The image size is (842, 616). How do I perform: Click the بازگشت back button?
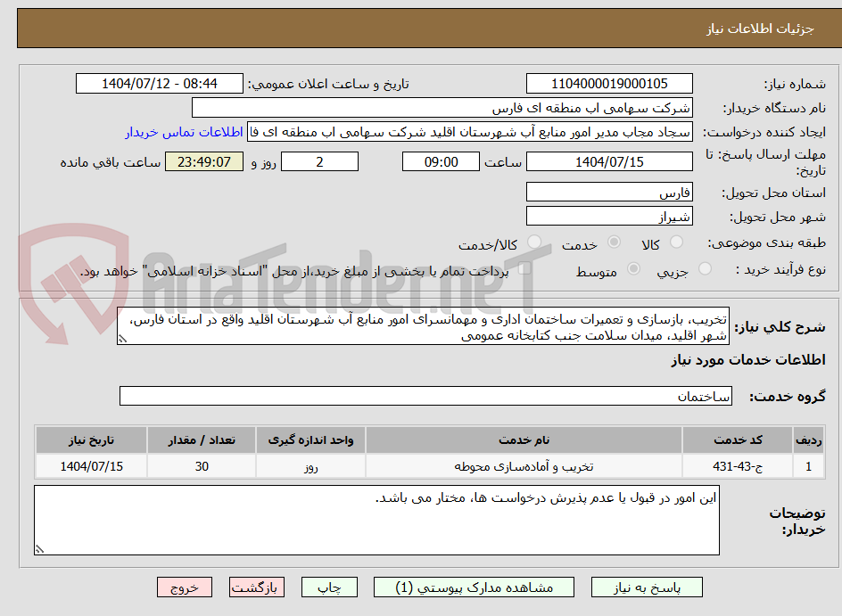256,587
